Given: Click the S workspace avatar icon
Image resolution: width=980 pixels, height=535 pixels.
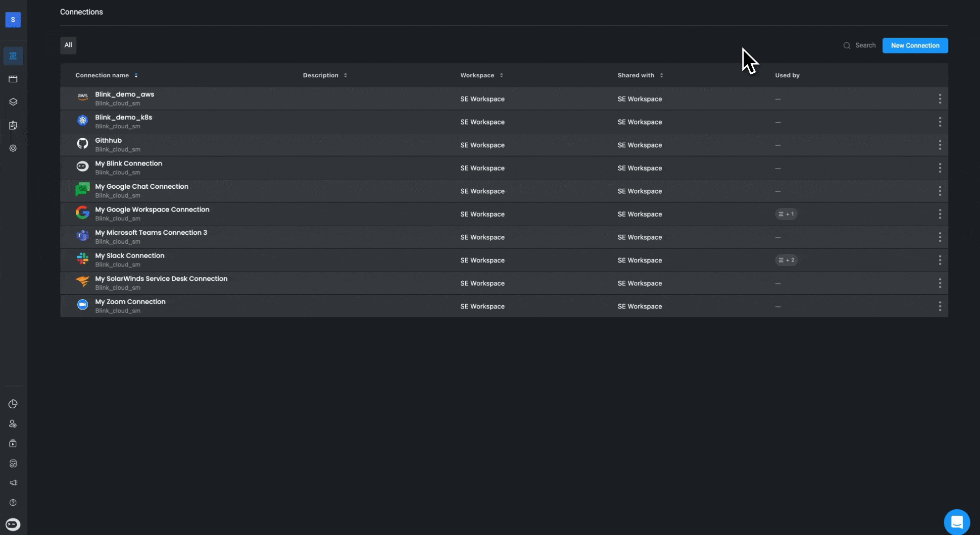Looking at the screenshot, I should click(13, 20).
